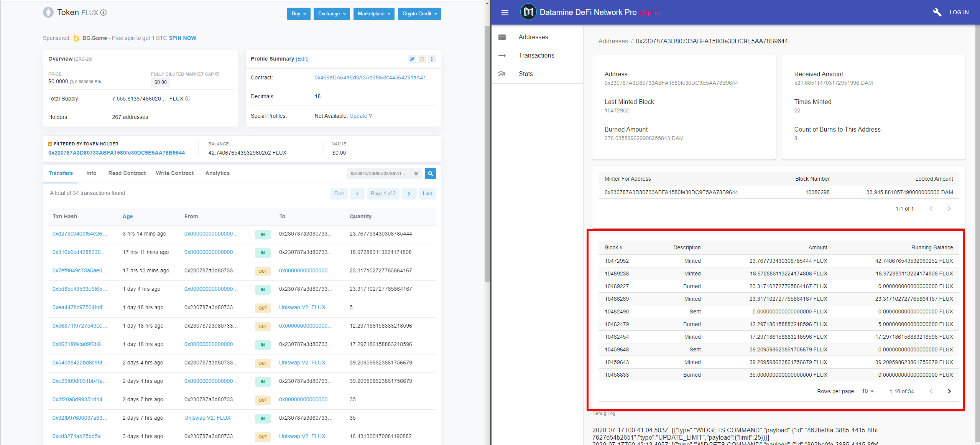Click Received Amount 521.685114703172951996 DAM

pyautogui.click(x=833, y=83)
